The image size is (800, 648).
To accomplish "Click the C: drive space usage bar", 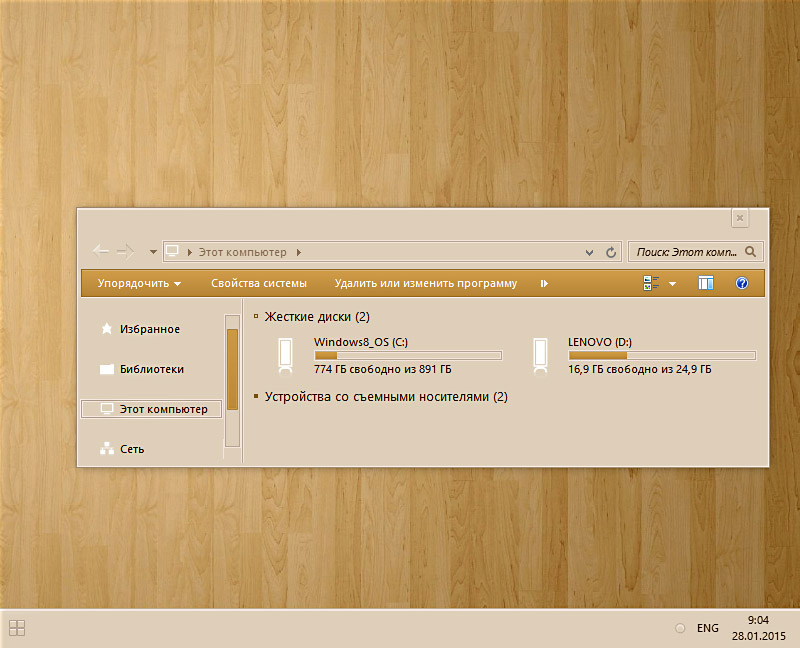I will pyautogui.click(x=408, y=355).
